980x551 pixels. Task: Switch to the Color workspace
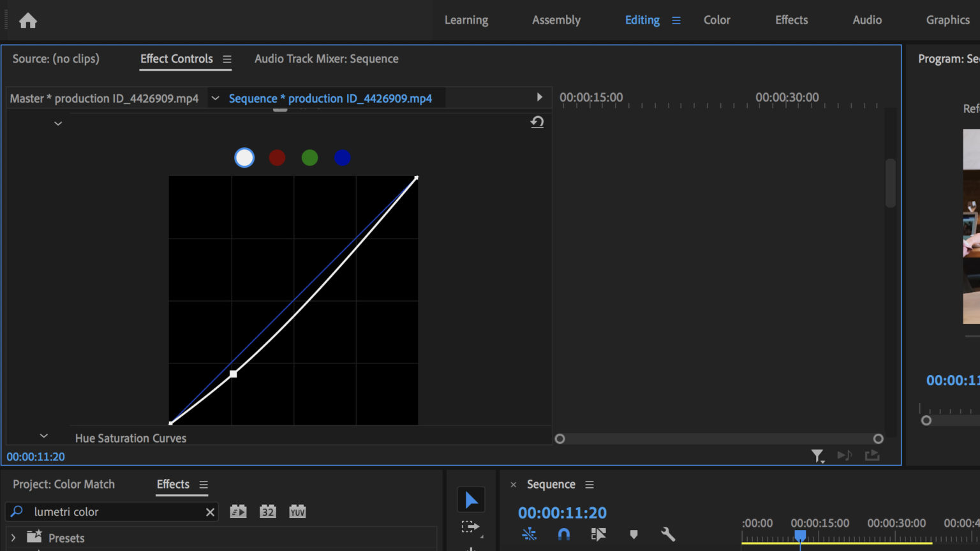716,20
